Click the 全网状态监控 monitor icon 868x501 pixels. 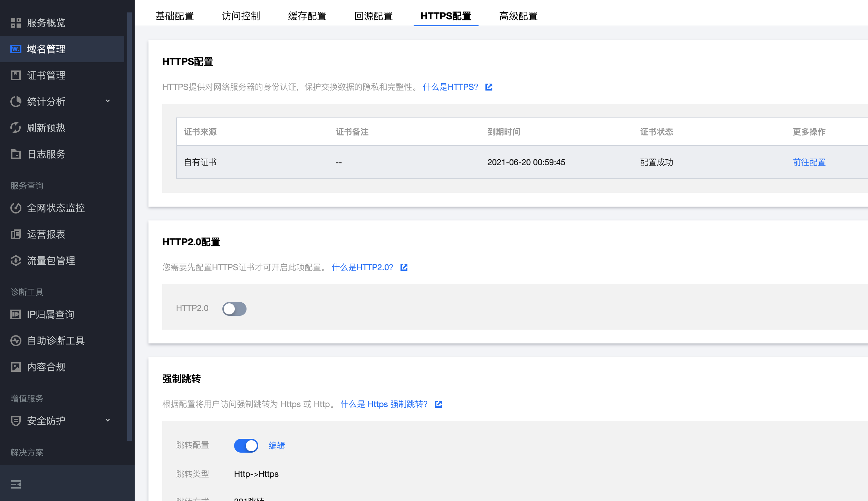(x=16, y=208)
